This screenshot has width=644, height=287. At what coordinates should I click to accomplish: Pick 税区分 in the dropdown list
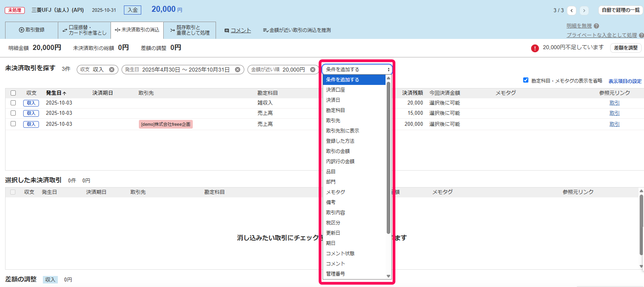pos(354,223)
